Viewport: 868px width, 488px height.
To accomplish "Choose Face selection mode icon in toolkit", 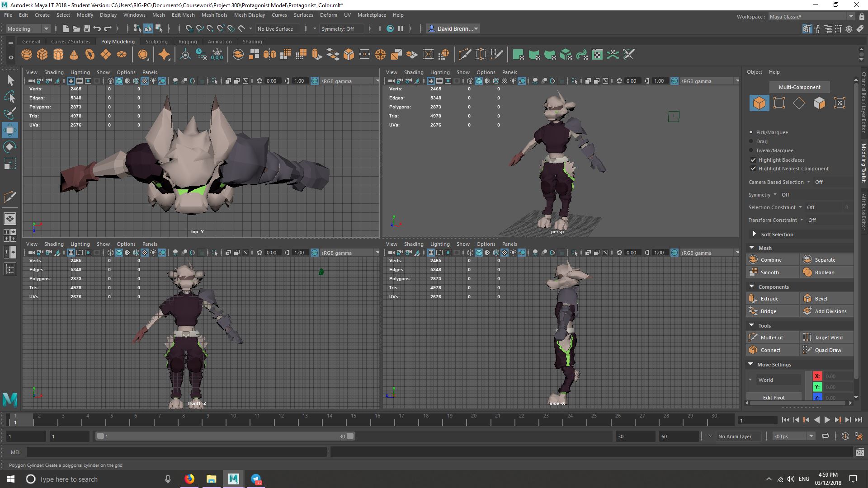I will coord(819,103).
